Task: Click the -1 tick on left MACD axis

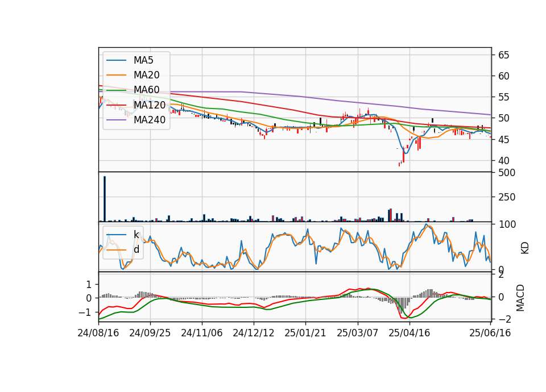Action: click(x=85, y=312)
